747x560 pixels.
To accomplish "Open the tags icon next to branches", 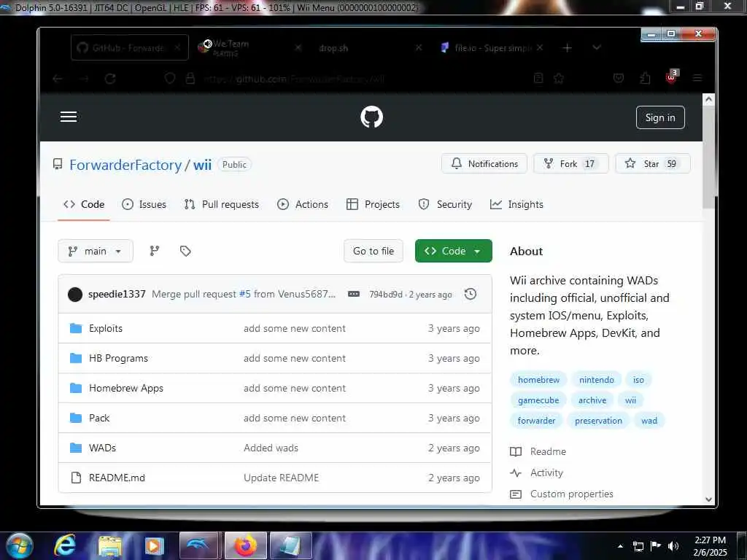I will 185,251.
